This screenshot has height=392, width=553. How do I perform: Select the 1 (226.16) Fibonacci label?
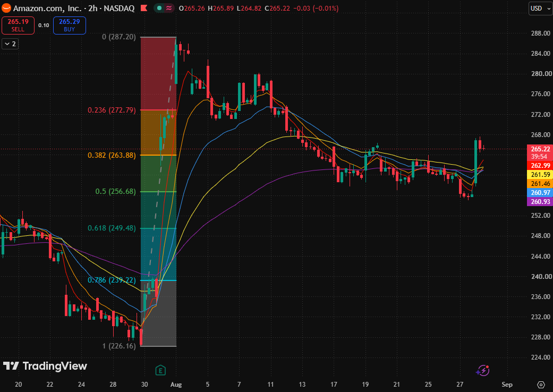pos(119,346)
